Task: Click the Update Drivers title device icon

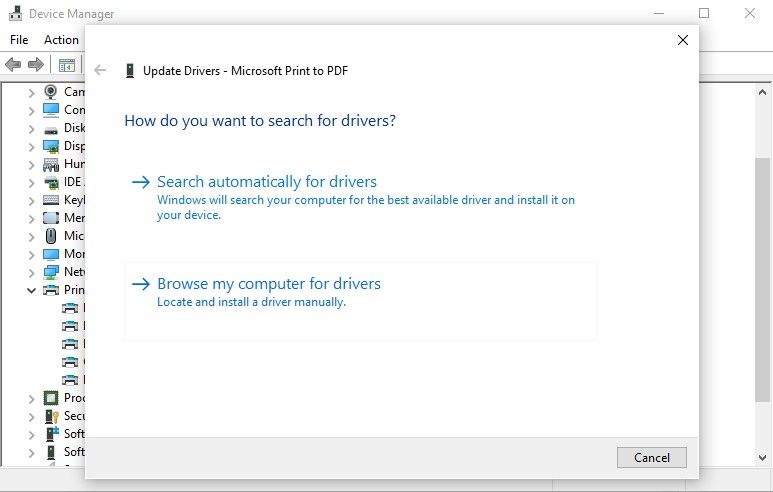Action: pyautogui.click(x=130, y=70)
